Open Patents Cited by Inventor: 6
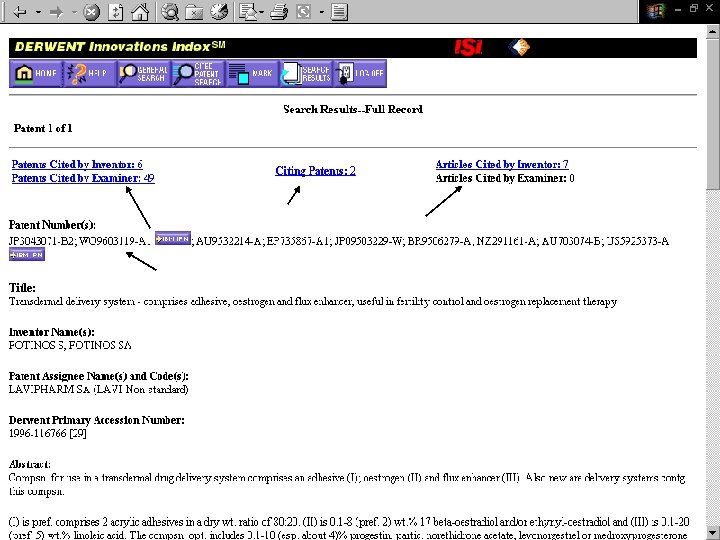The height and width of the screenshot is (540, 720). pos(77,164)
